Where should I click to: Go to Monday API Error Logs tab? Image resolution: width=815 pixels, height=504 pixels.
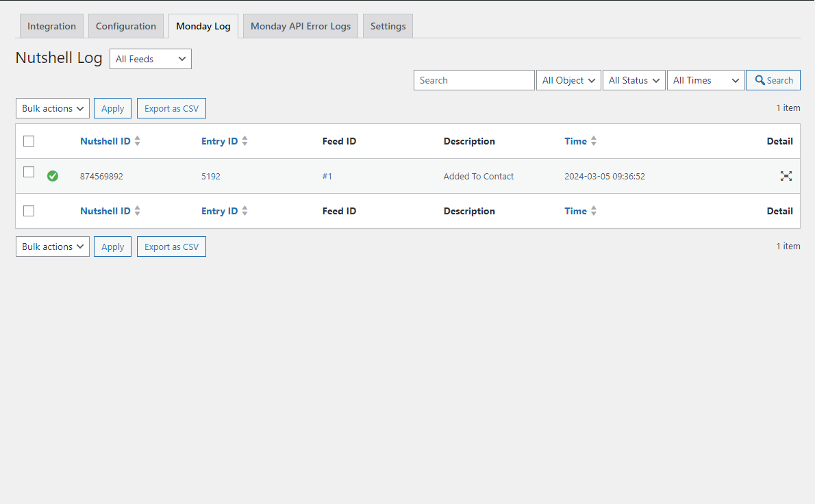point(301,26)
